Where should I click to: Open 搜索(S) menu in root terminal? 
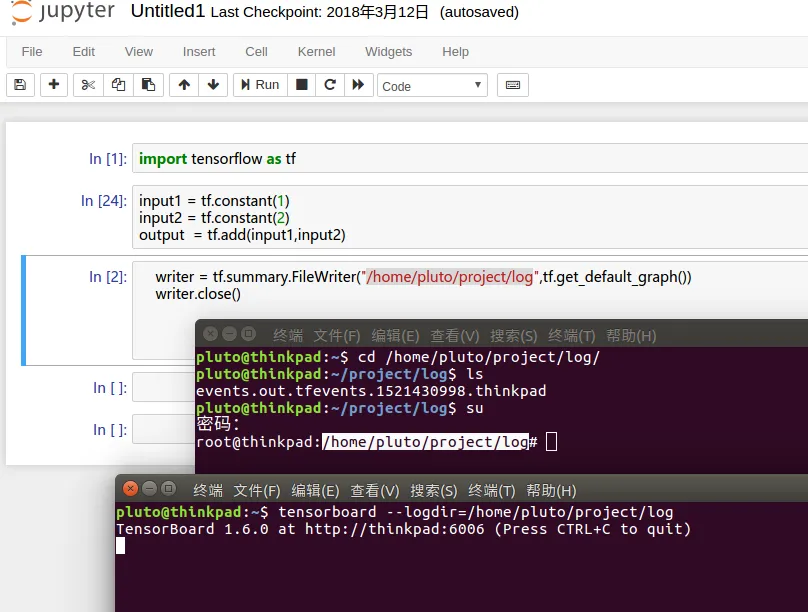(x=514, y=336)
